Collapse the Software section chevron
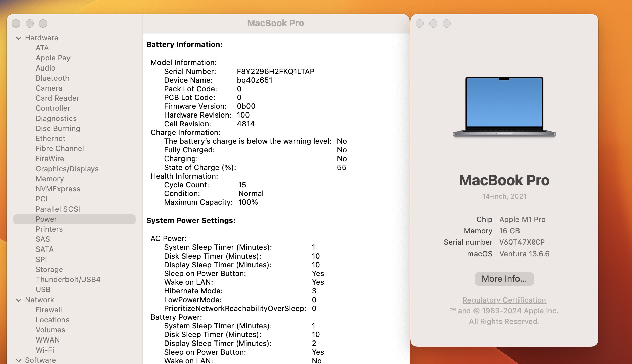 click(x=19, y=360)
